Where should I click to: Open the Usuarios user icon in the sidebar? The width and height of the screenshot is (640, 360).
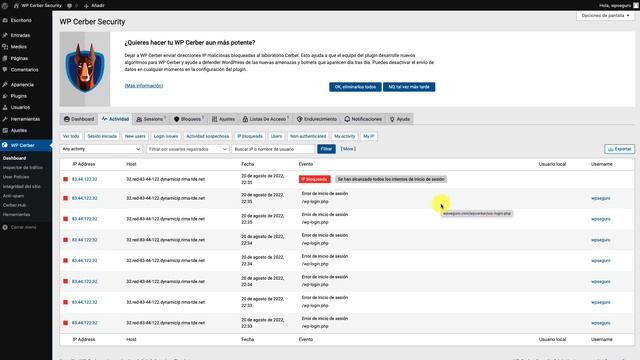click(x=5, y=107)
